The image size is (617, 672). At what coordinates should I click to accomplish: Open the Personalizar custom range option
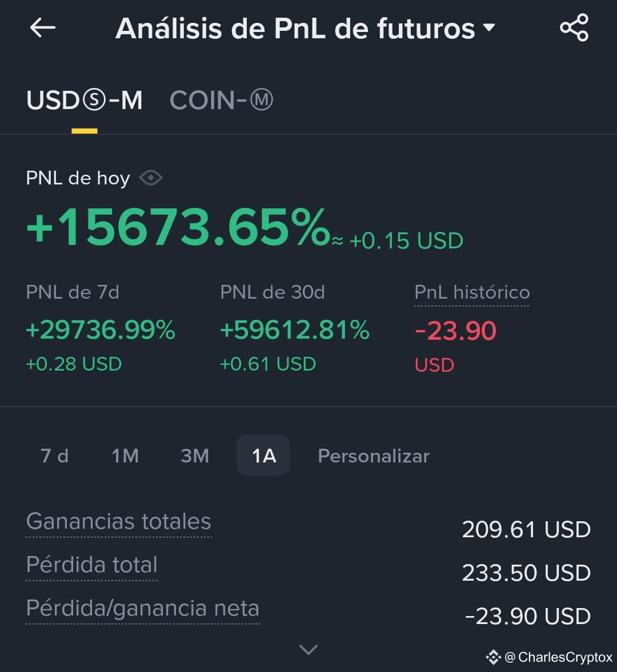(x=374, y=456)
